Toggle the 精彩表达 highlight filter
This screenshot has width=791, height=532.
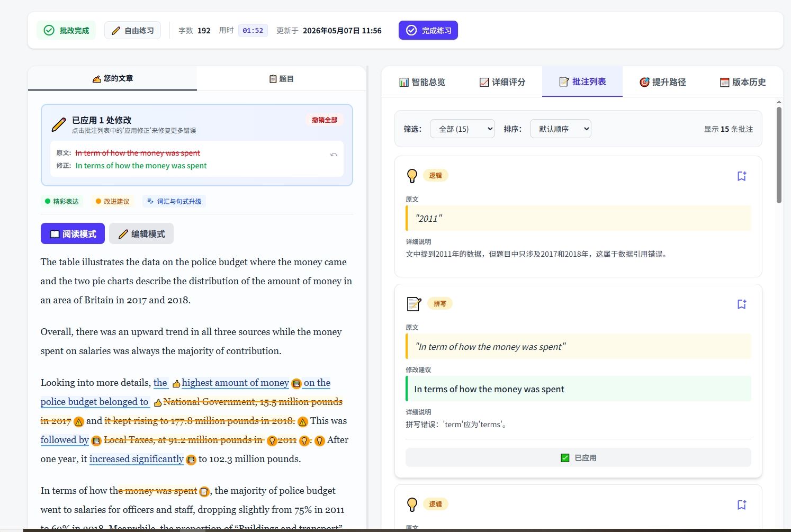(x=62, y=201)
